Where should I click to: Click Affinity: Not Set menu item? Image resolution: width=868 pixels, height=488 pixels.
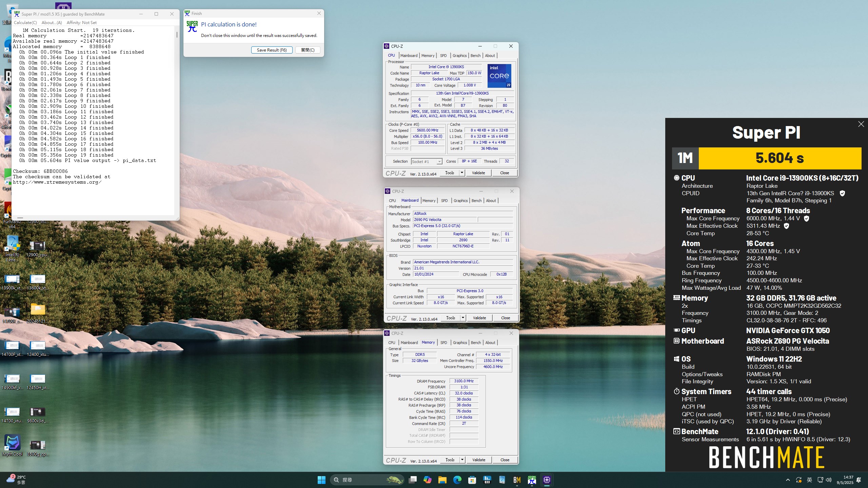(81, 23)
